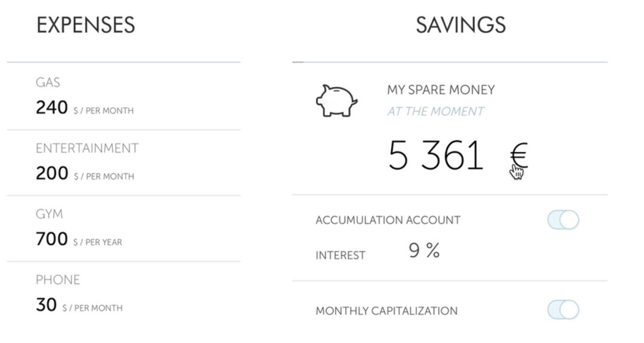Select the Savings heading

click(x=460, y=25)
